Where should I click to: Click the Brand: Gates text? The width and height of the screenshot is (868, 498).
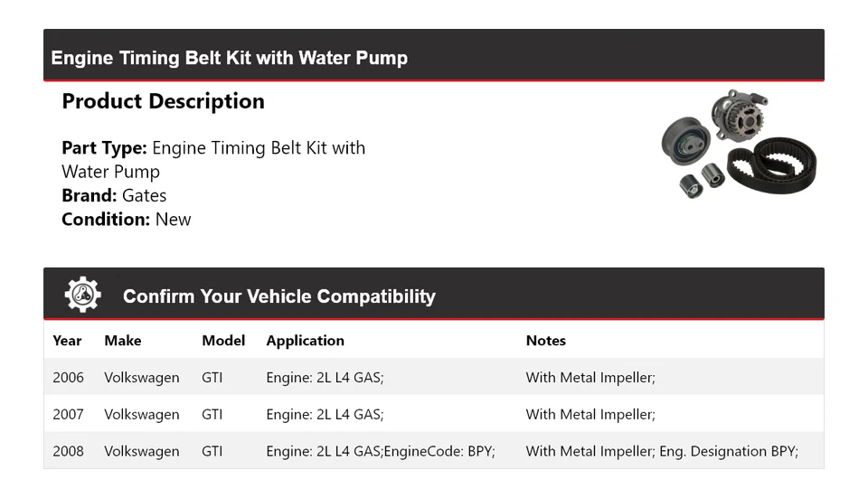pos(114,195)
